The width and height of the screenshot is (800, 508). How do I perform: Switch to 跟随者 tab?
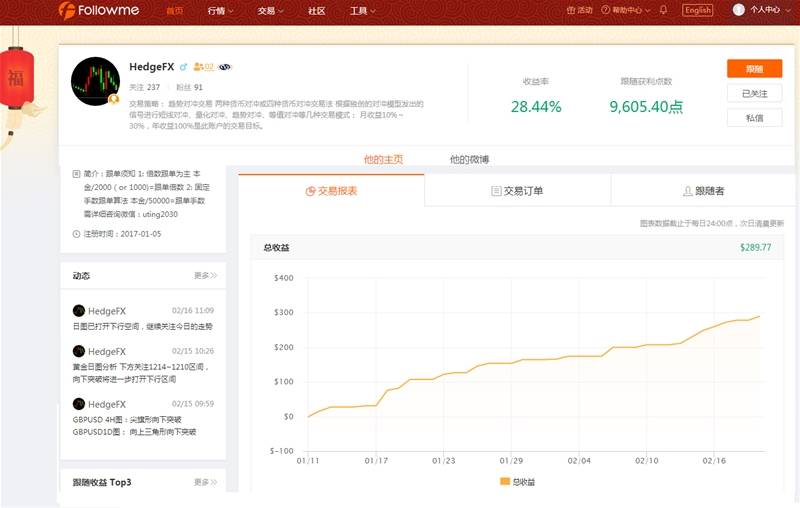tap(704, 191)
